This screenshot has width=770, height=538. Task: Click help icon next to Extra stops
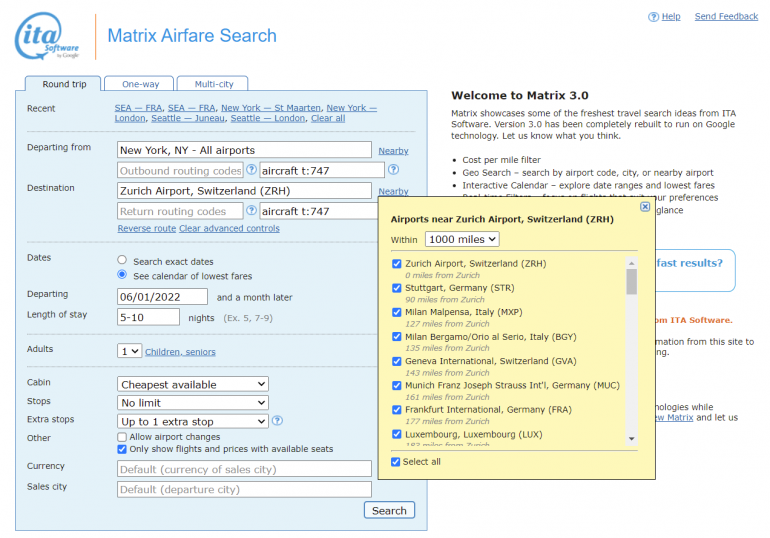pos(277,421)
